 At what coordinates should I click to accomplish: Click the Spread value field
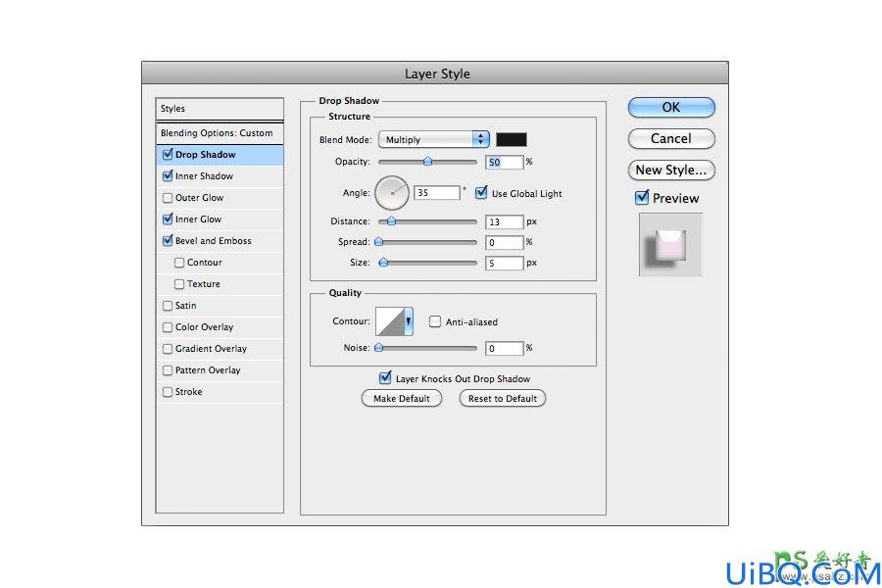point(504,242)
